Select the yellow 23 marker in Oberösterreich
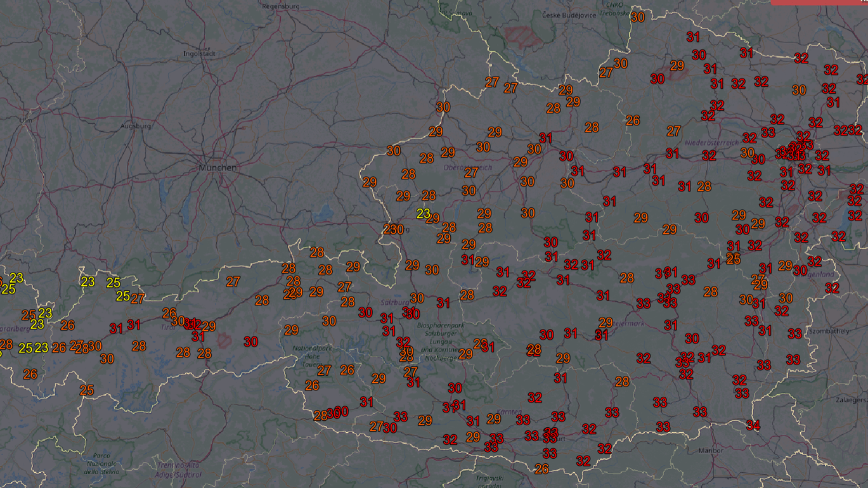 (423, 214)
